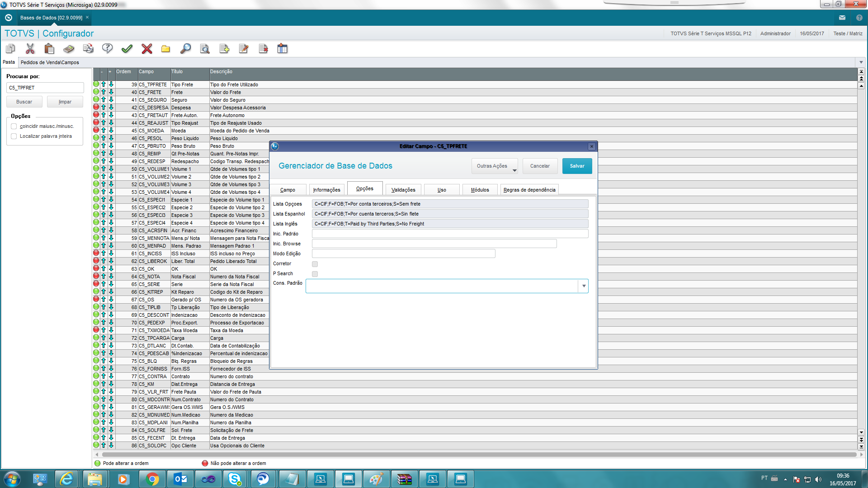Image resolution: width=868 pixels, height=488 pixels.
Task: Open the Outras Ações dropdown menu
Action: (x=495, y=166)
